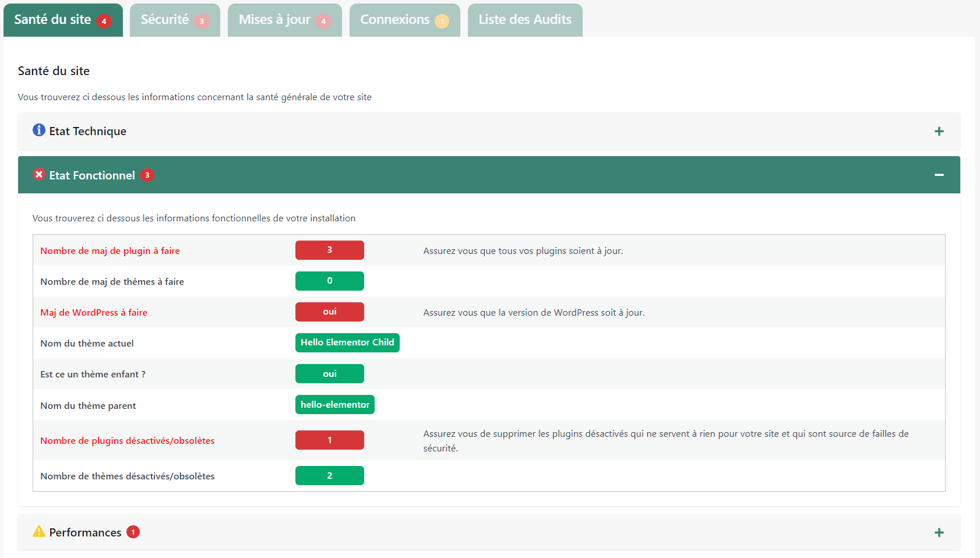Click the Performances section title

click(x=85, y=532)
